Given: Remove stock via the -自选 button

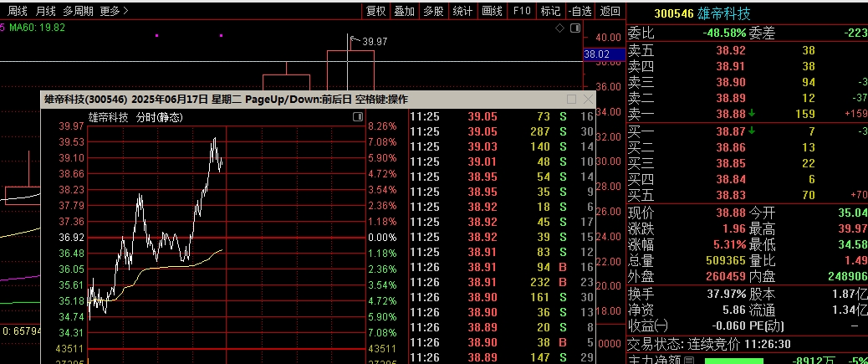Looking at the screenshot, I should coord(580,11).
